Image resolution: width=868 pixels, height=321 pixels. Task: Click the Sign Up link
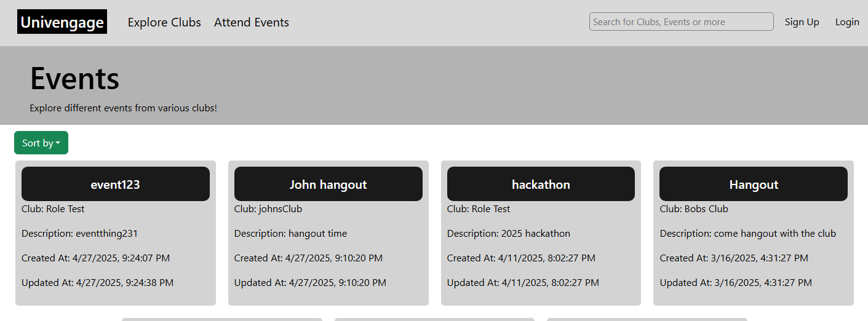802,22
